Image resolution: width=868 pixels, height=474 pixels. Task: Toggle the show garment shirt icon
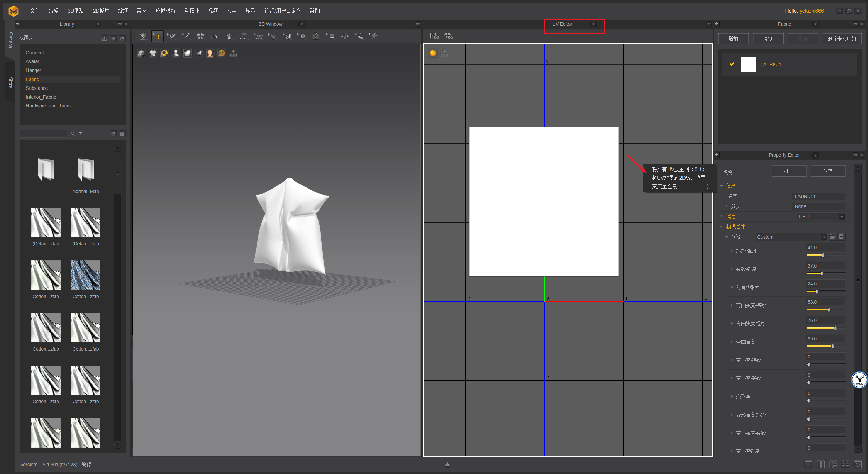pyautogui.click(x=153, y=53)
